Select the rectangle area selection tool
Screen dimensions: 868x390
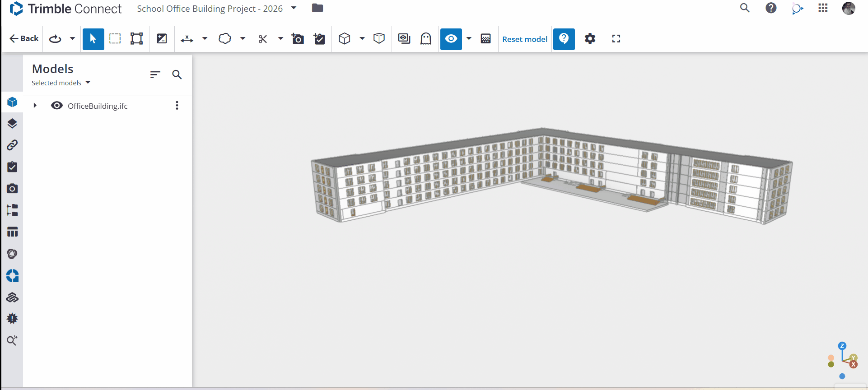[115, 39]
